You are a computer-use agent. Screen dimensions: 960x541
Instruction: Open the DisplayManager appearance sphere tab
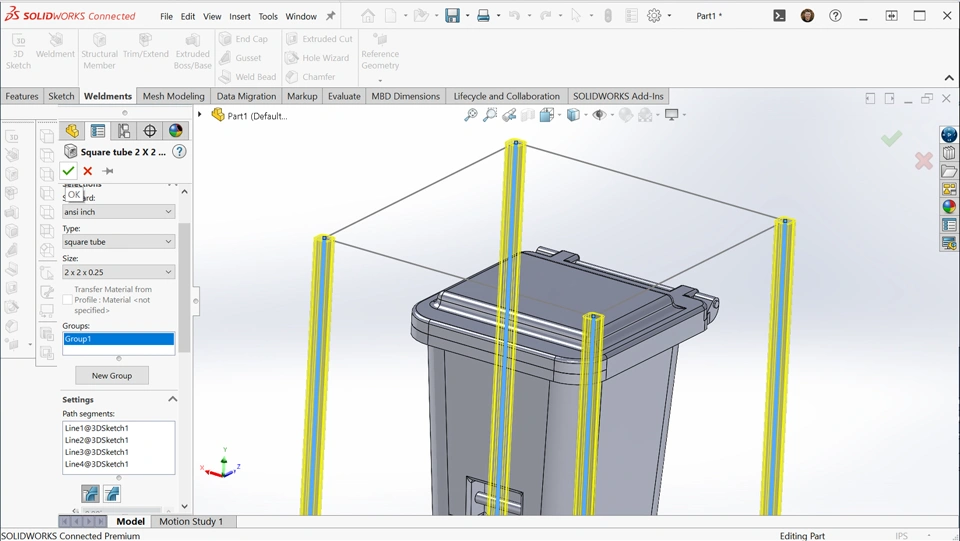[x=175, y=131]
